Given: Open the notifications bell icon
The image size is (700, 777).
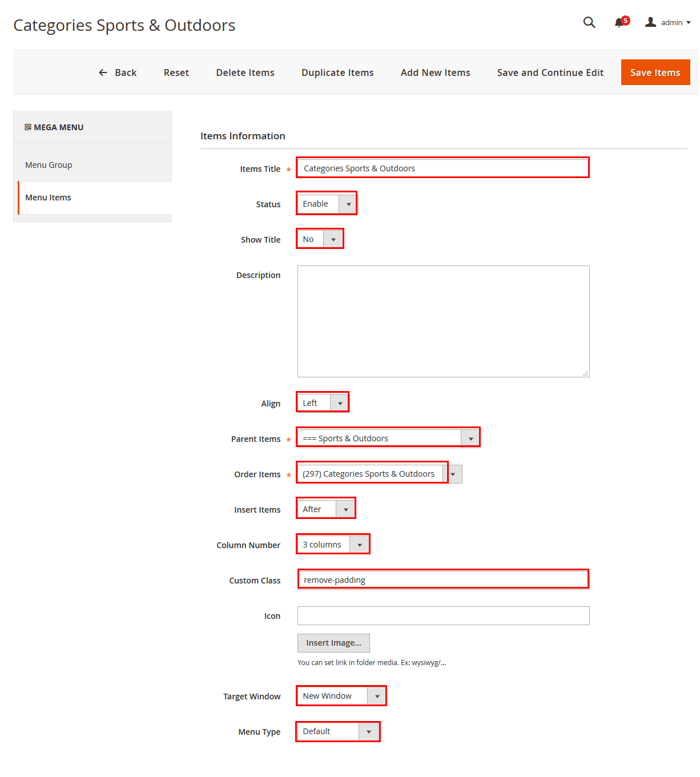Looking at the screenshot, I should pos(619,22).
